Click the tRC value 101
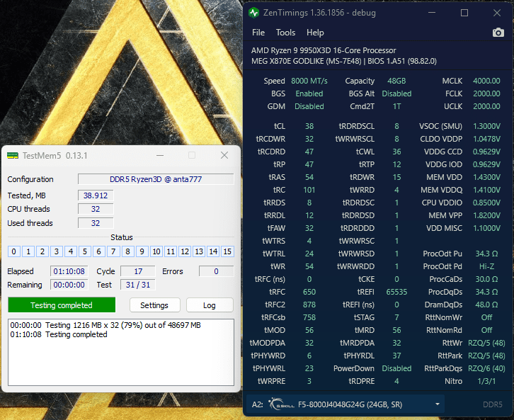The image size is (514, 420). [x=309, y=190]
